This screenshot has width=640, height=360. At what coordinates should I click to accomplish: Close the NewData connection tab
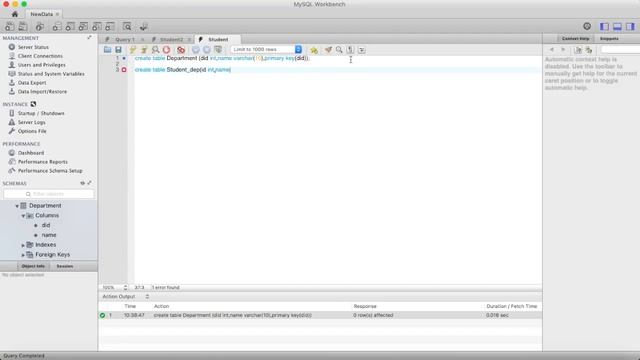point(57,14)
